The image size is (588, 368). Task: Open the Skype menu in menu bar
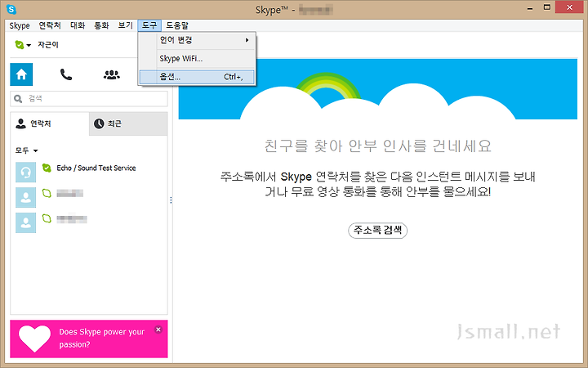pyautogui.click(x=20, y=25)
